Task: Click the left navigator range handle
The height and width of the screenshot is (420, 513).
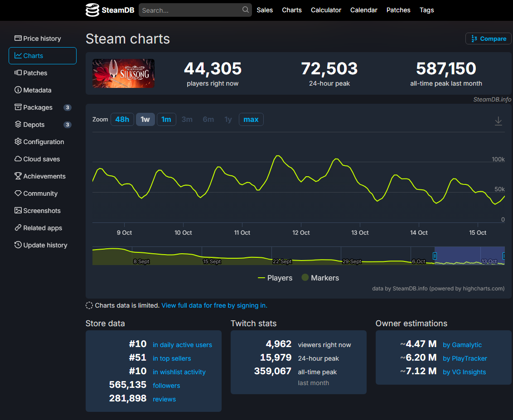Action: (x=435, y=256)
